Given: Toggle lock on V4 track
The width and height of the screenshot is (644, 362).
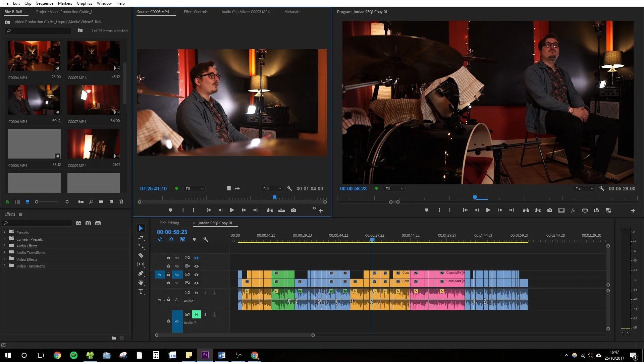Looking at the screenshot, I should coord(169,258).
